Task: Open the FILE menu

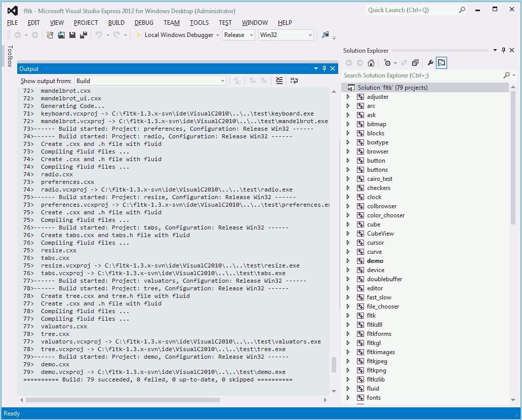Action: pos(13,23)
